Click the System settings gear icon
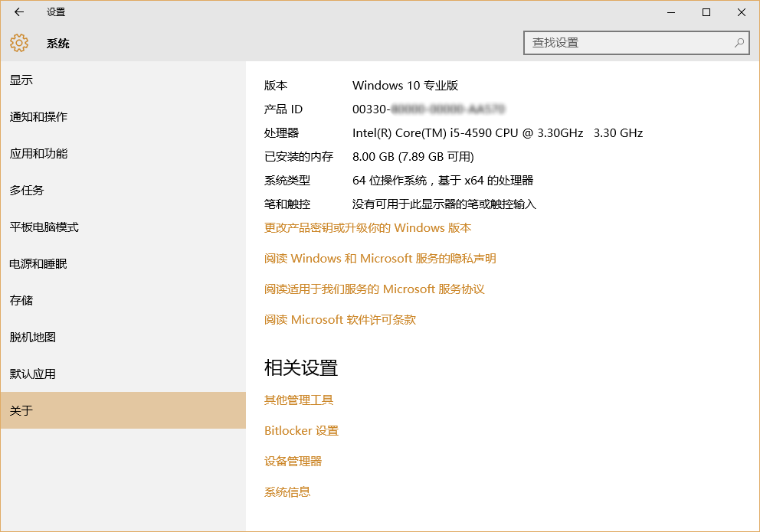Viewport: 760px width, 532px height. pyautogui.click(x=19, y=43)
